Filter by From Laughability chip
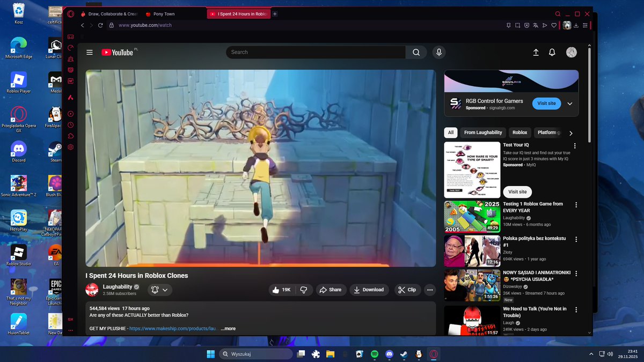This screenshot has width=644, height=362. [x=483, y=132]
